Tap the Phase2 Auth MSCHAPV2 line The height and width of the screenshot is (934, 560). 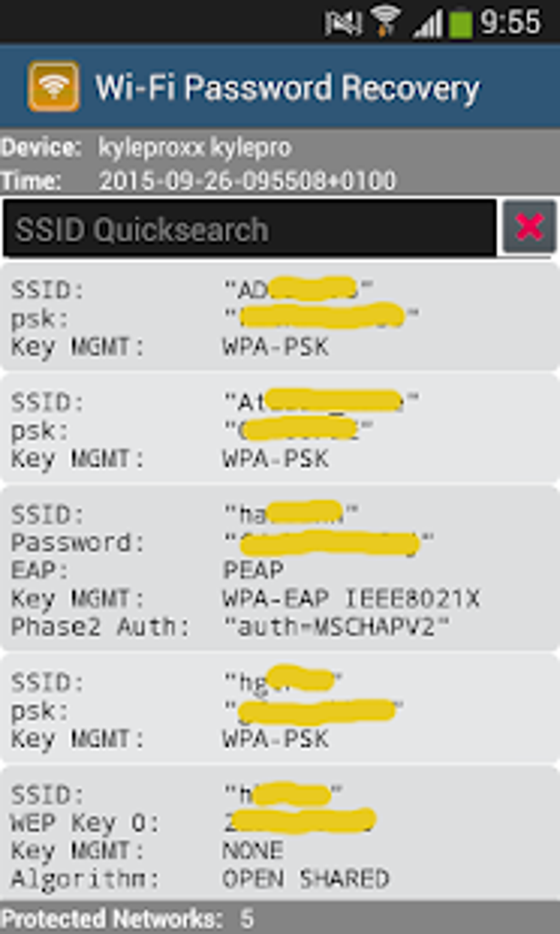pos(229,626)
